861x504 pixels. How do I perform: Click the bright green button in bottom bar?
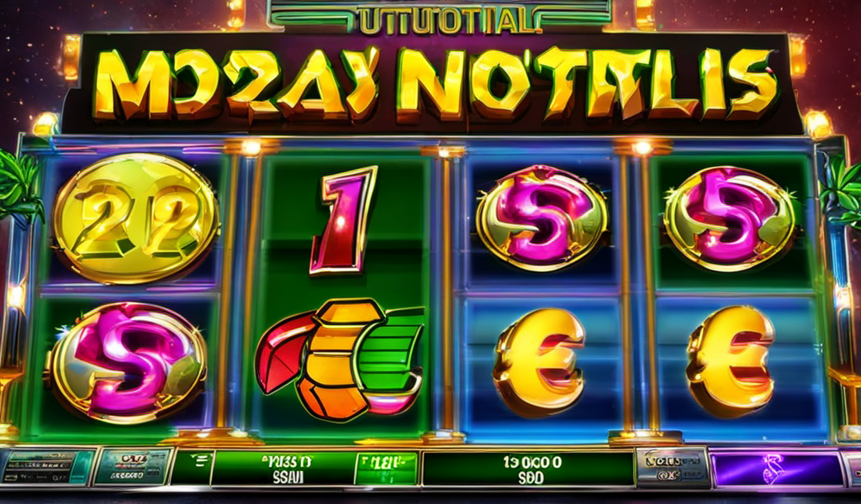tap(387, 469)
